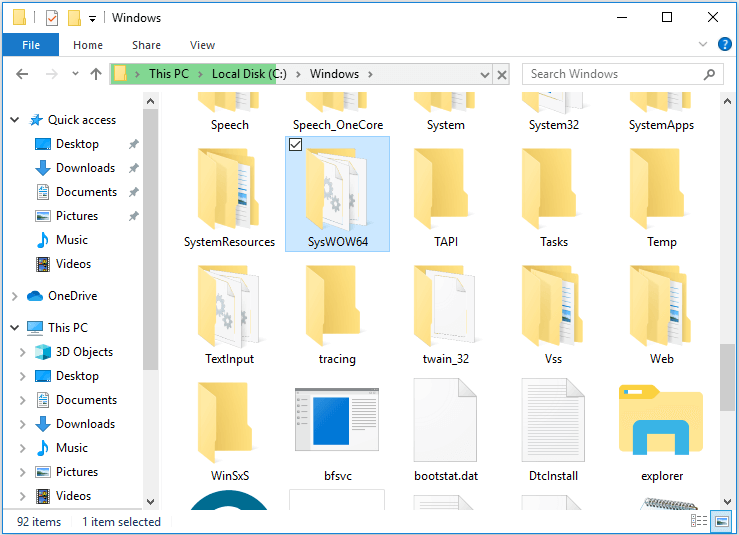Open the address bar history dropdown

point(484,74)
